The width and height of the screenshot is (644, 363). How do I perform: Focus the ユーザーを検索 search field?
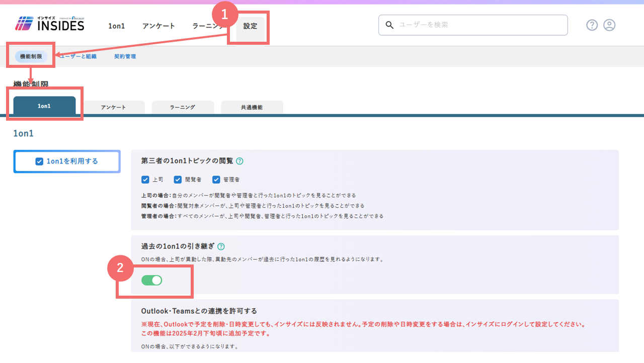pyautogui.click(x=473, y=25)
